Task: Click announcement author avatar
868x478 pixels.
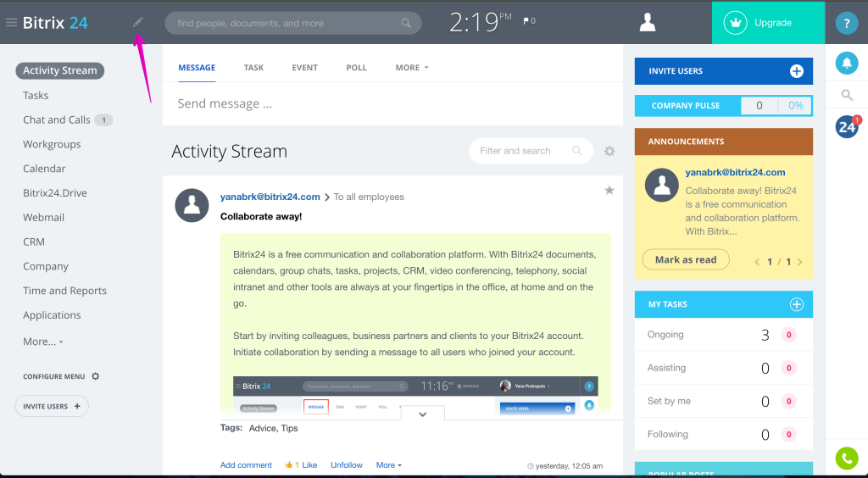Action: (x=661, y=186)
